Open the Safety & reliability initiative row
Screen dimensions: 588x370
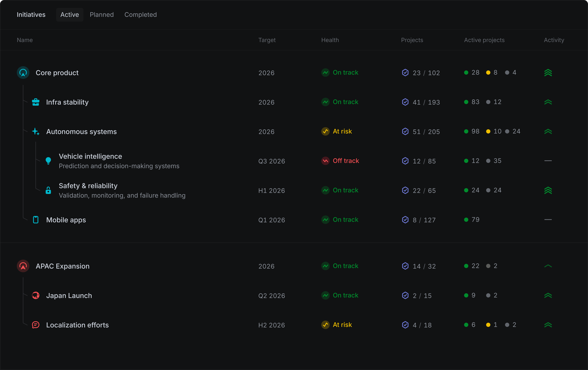[x=88, y=186]
